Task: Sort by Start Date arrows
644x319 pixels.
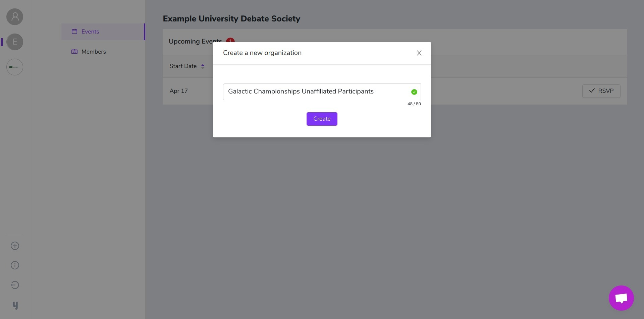Action: click(203, 66)
